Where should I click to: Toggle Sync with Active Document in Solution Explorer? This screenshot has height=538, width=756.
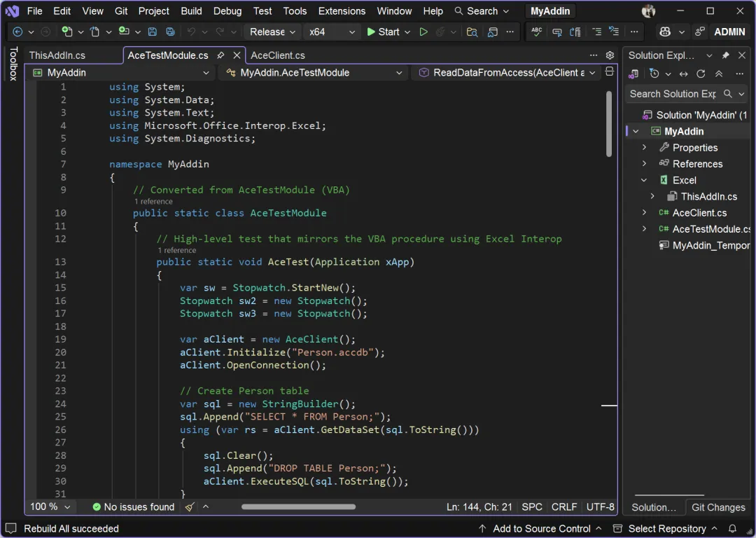684,74
